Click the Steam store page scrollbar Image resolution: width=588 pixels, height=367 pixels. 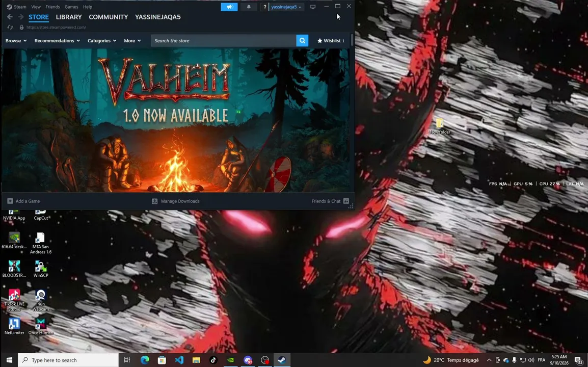pos(352,40)
